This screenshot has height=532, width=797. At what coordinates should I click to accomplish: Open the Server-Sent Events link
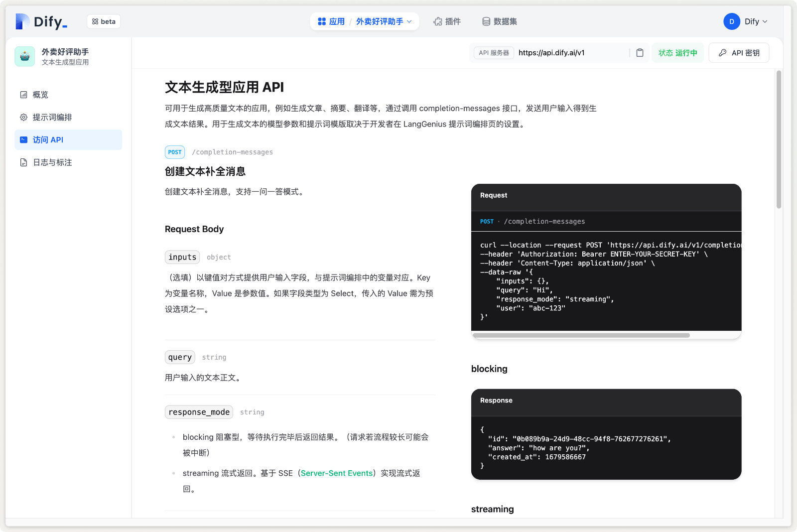(337, 473)
